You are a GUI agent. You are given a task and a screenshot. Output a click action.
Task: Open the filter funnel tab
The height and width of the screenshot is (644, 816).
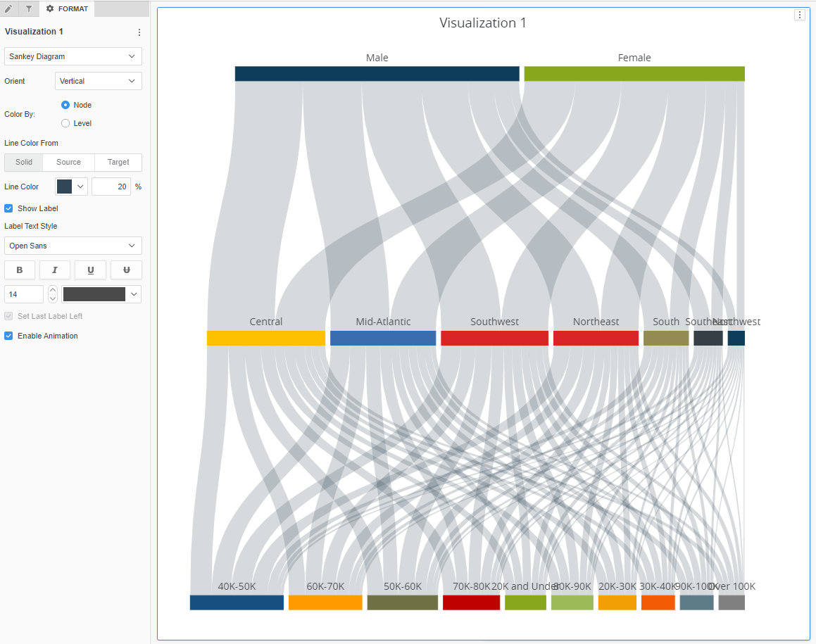[29, 8]
